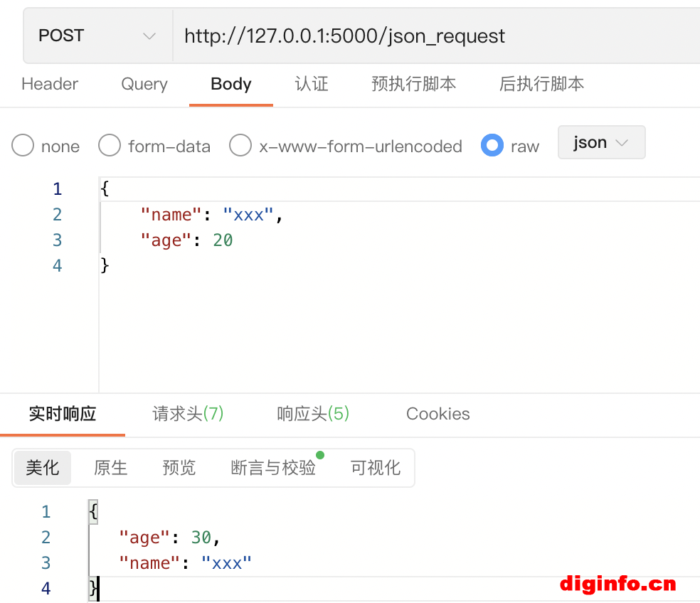
Task: Open the 预执行脚本 tab
Action: 413,84
